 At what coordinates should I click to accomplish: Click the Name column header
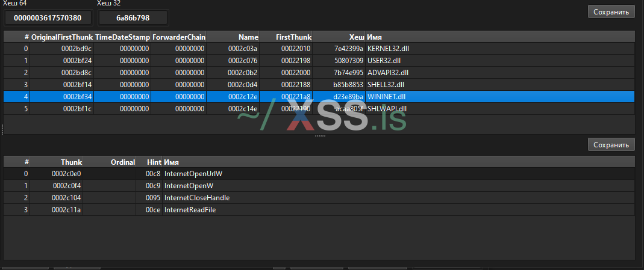click(233, 37)
